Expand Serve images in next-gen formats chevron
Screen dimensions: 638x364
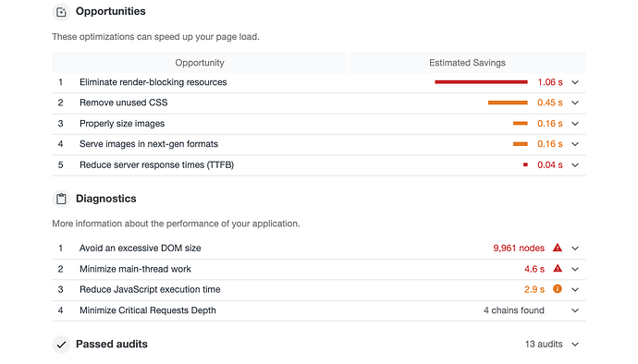point(575,144)
